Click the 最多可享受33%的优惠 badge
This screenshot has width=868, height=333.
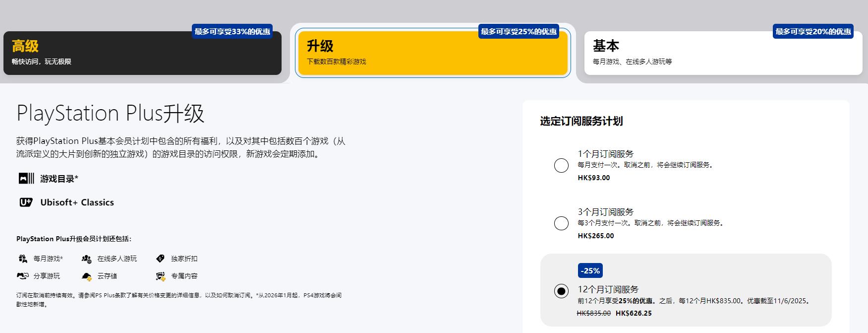[232, 32]
